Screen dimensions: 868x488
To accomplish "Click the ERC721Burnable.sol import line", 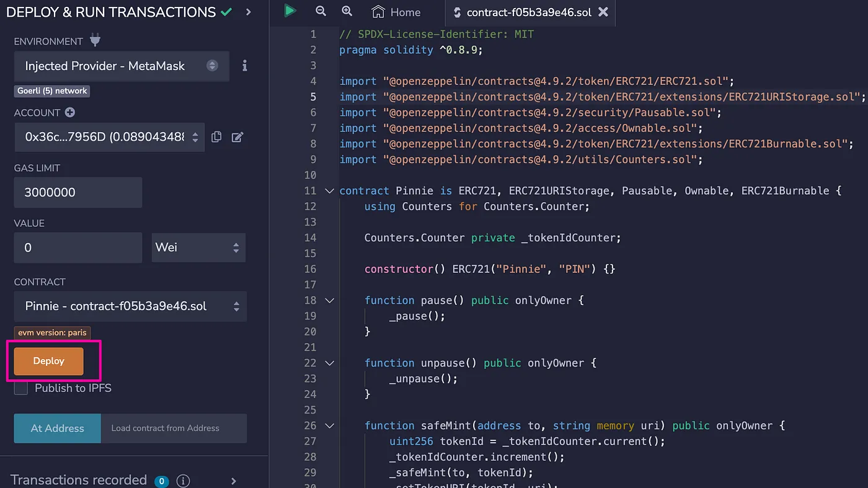I will pyautogui.click(x=596, y=144).
